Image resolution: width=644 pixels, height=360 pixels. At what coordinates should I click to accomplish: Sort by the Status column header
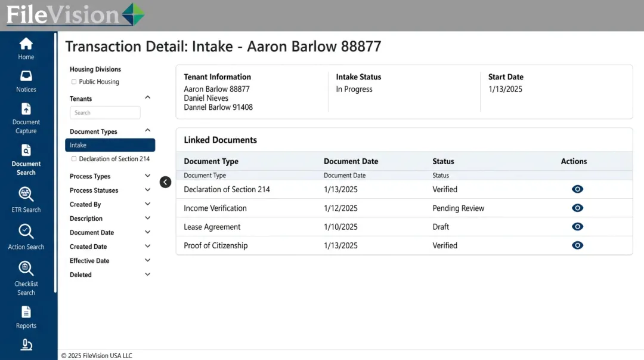[443, 161]
